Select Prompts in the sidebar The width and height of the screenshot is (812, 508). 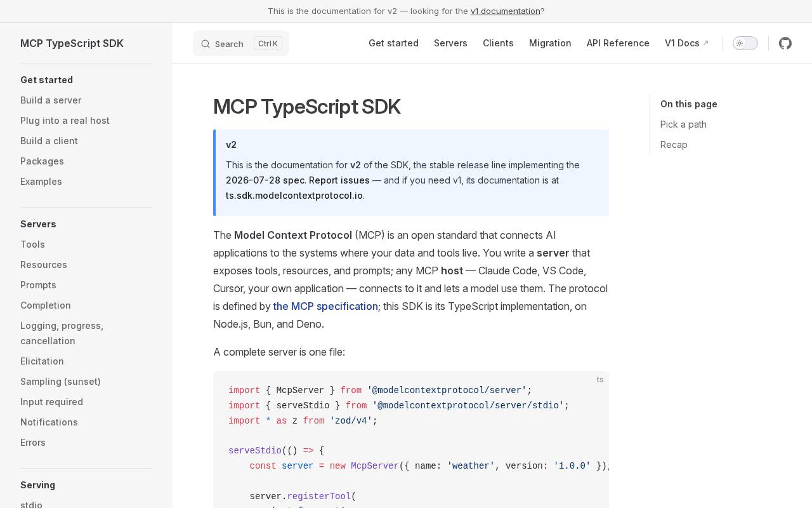tap(38, 285)
